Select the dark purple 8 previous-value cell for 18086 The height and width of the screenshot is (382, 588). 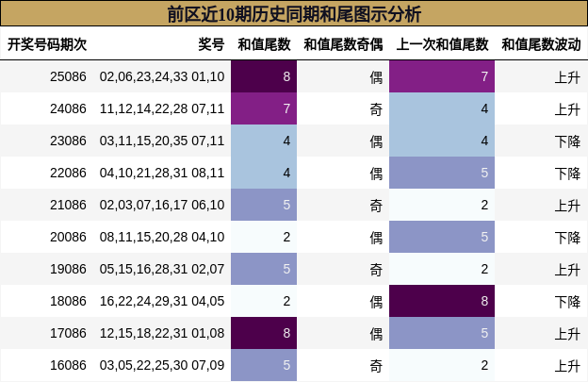point(442,301)
